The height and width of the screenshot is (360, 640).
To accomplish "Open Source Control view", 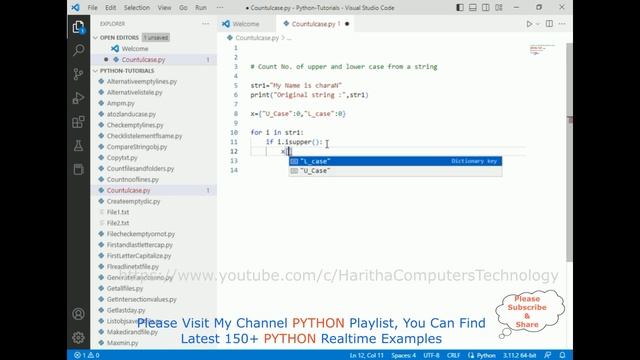I will point(78,74).
